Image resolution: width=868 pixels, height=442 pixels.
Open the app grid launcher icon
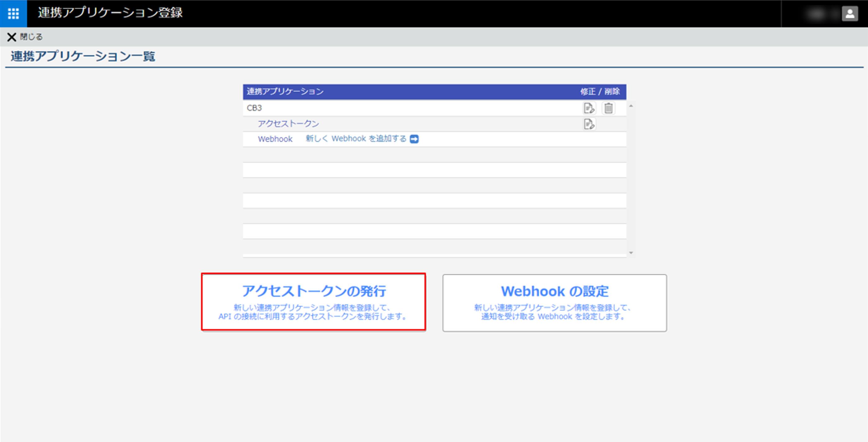click(13, 13)
